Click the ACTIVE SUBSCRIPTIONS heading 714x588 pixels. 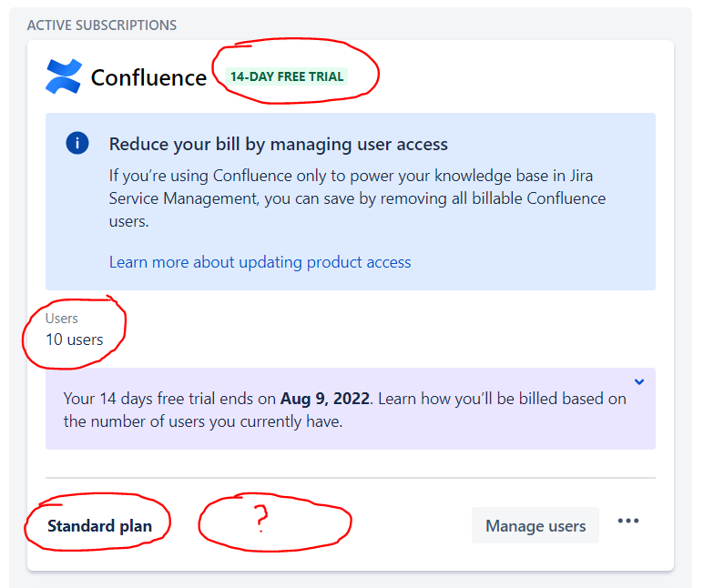[102, 25]
